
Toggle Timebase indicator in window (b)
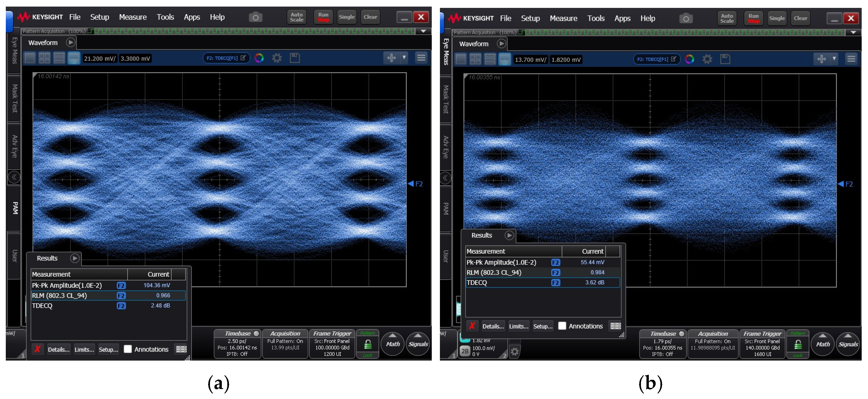click(x=682, y=334)
